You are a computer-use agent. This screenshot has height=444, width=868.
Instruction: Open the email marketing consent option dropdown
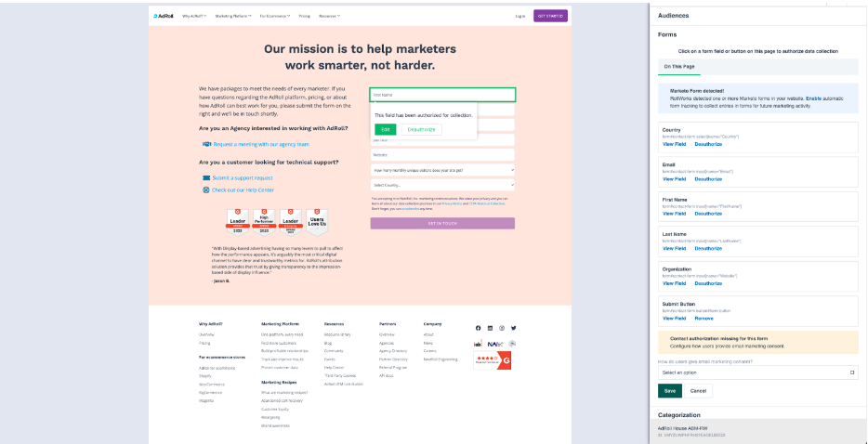tap(756, 372)
